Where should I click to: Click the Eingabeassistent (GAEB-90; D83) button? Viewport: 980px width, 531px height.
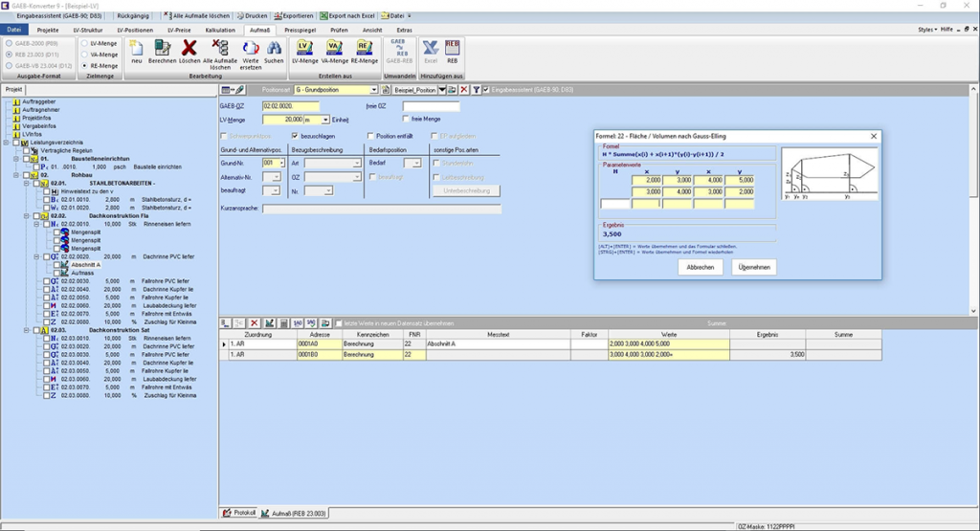(x=58, y=15)
